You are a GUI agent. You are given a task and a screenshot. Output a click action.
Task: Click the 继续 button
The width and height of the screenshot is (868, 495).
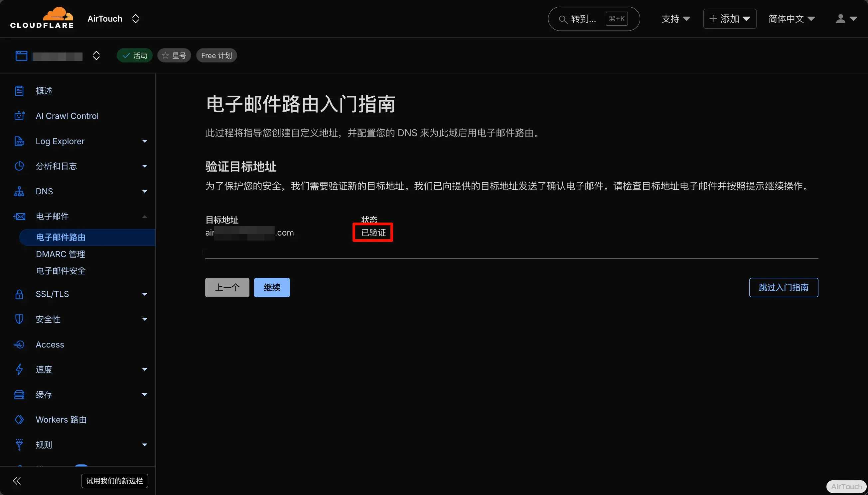tap(271, 288)
